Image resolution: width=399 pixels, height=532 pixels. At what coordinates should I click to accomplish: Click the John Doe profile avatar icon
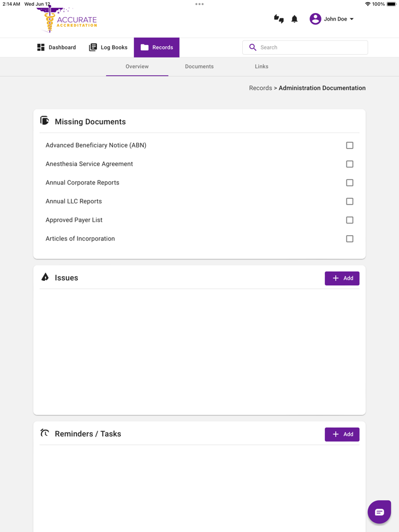(x=315, y=19)
